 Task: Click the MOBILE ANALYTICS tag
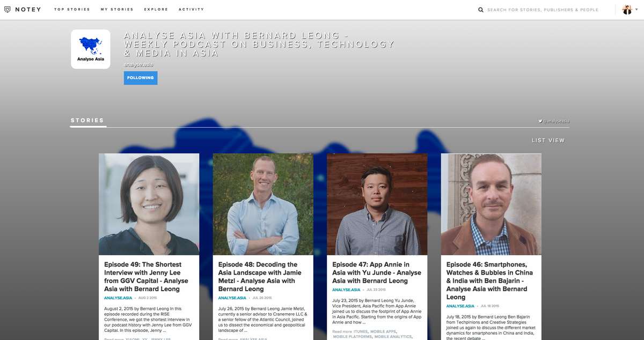point(393,337)
